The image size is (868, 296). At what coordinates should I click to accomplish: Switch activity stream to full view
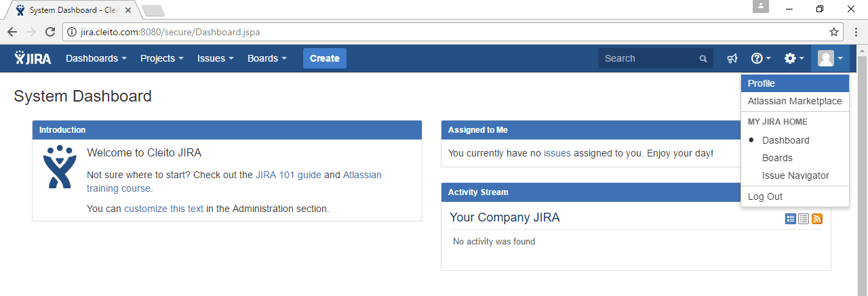coord(791,219)
